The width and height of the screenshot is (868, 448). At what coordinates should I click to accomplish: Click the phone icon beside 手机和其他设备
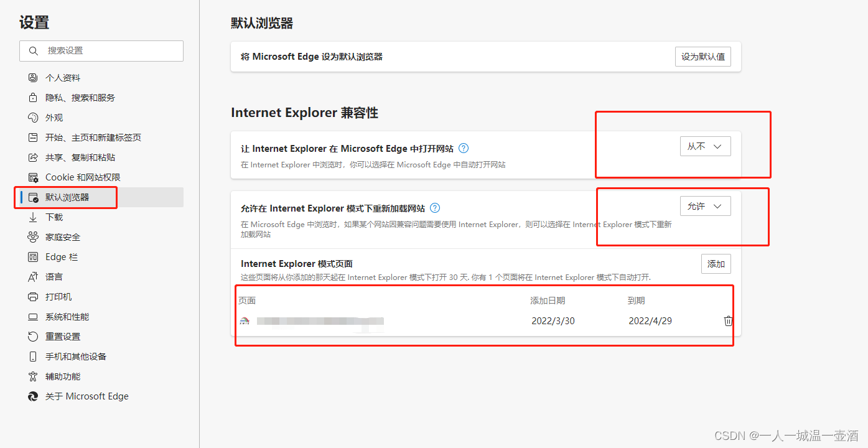(33, 357)
